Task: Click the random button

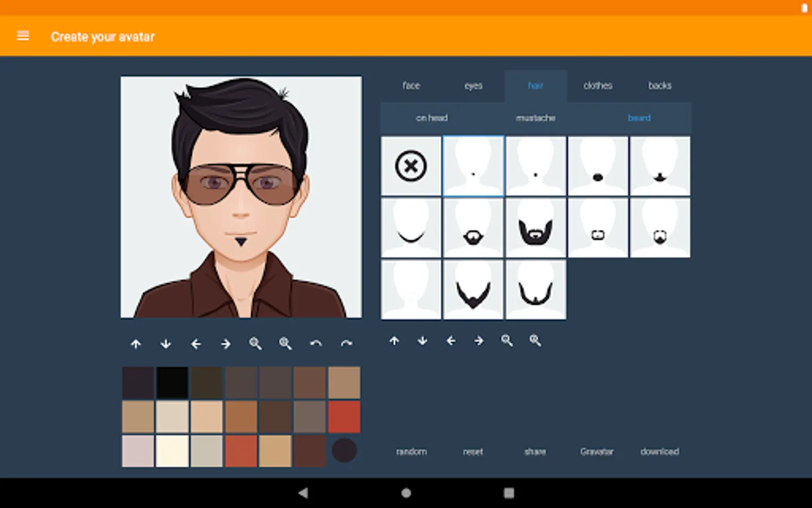Action: point(411,452)
